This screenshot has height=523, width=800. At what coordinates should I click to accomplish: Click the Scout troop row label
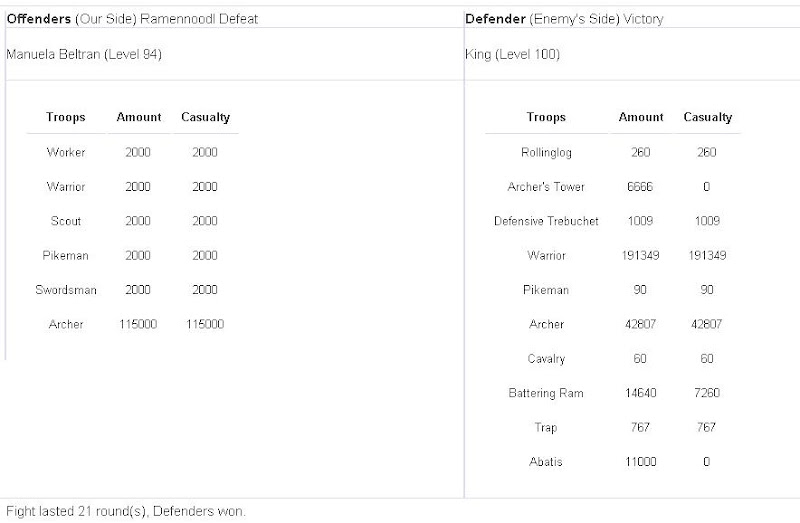[66, 221]
